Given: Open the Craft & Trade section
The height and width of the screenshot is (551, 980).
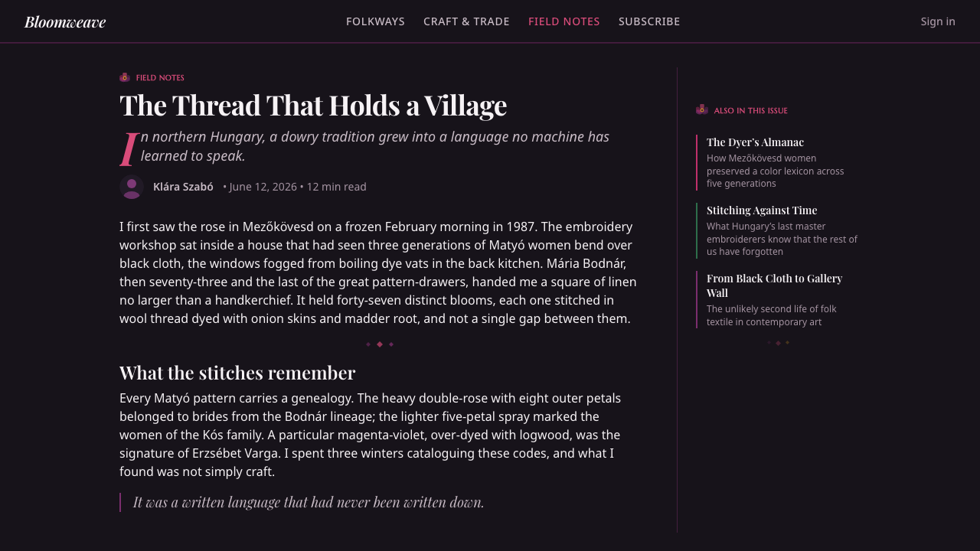Looking at the screenshot, I should click(x=466, y=21).
